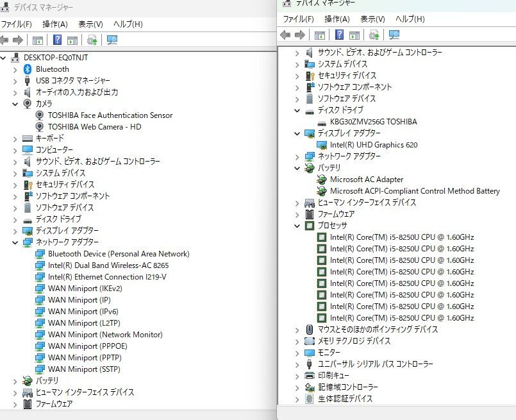Open ファイル(F) menu in left window

[16, 24]
